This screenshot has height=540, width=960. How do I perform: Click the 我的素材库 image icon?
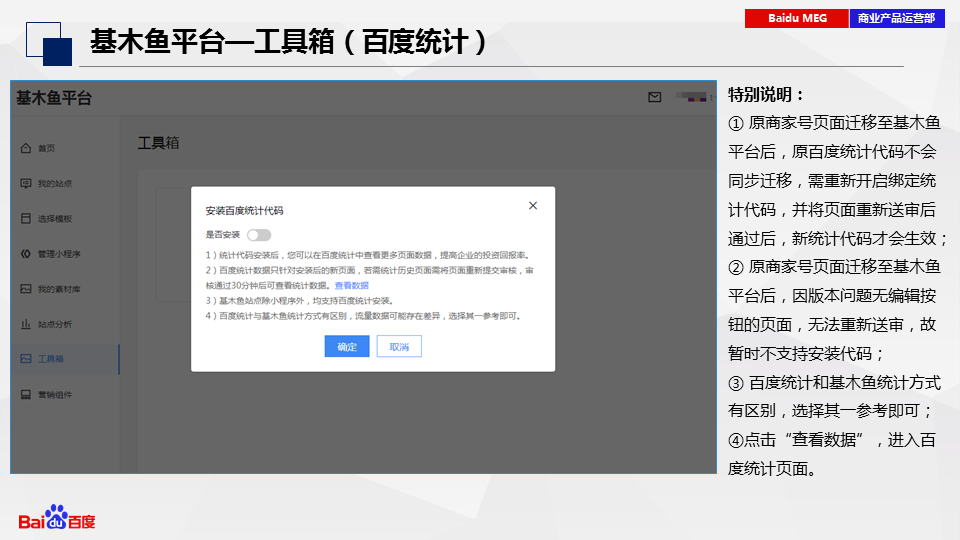[x=26, y=288]
